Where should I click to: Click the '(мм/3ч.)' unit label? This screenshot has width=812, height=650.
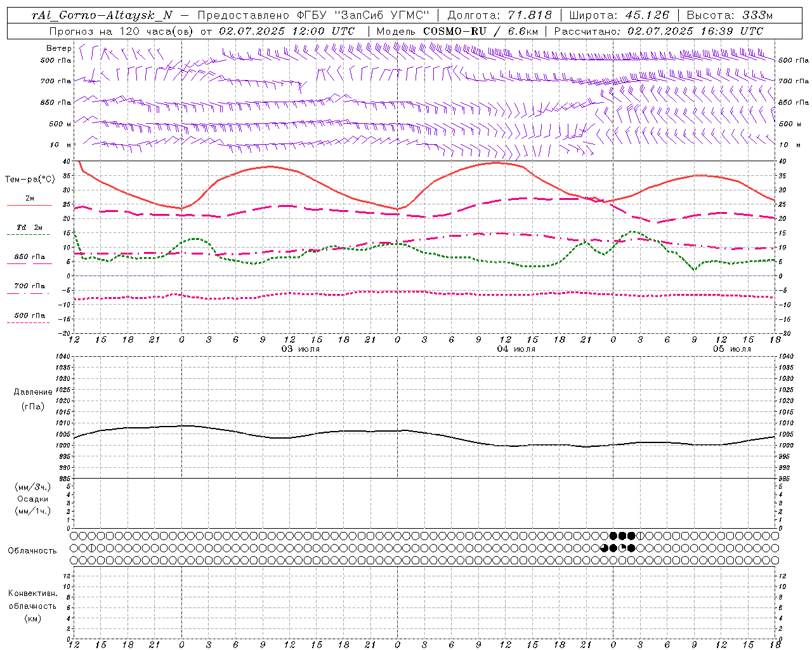[33, 487]
